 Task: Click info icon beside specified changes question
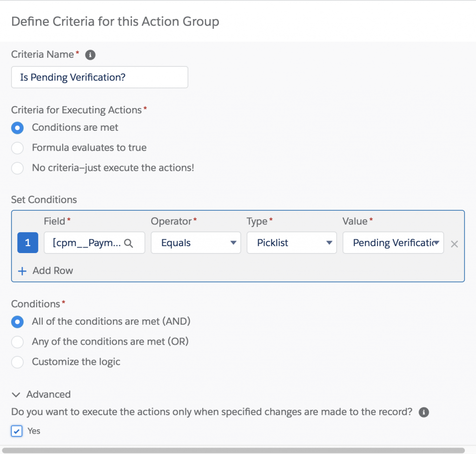coord(423,412)
